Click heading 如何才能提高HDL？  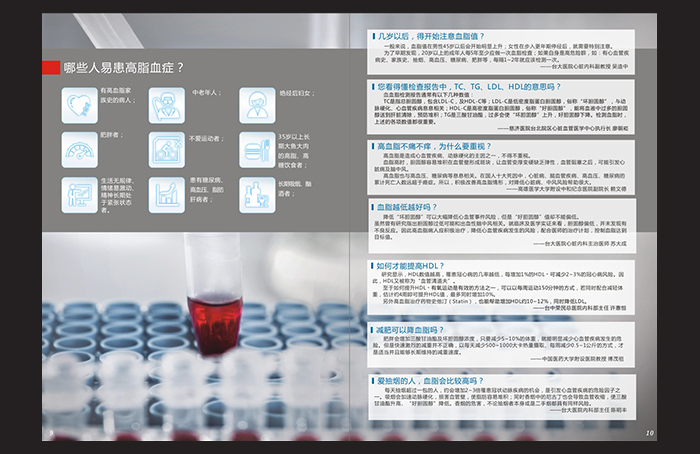(410, 266)
